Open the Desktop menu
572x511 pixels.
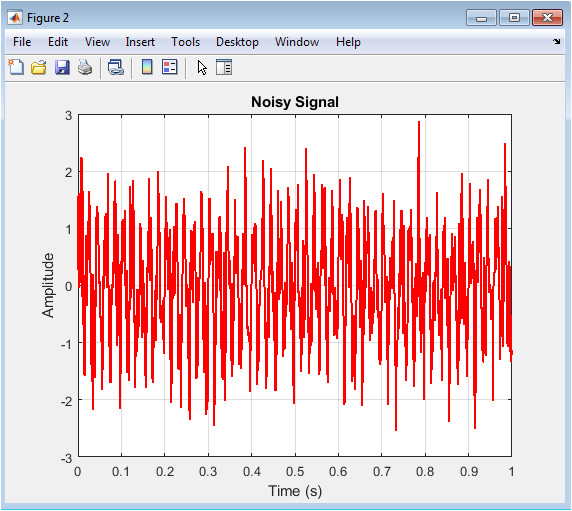pyautogui.click(x=237, y=42)
